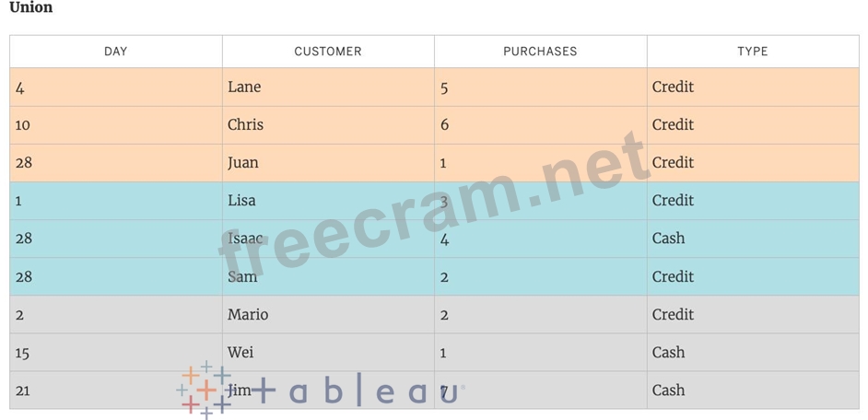Viewport: 868px width, 420px height.
Task: Click the Cash cell in Jim's row
Action: tap(668, 391)
